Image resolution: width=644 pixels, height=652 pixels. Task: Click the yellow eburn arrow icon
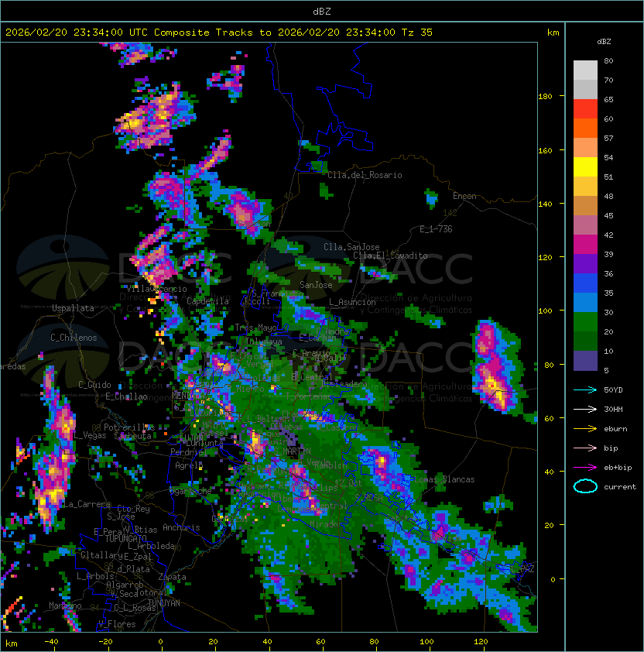[x=585, y=429]
